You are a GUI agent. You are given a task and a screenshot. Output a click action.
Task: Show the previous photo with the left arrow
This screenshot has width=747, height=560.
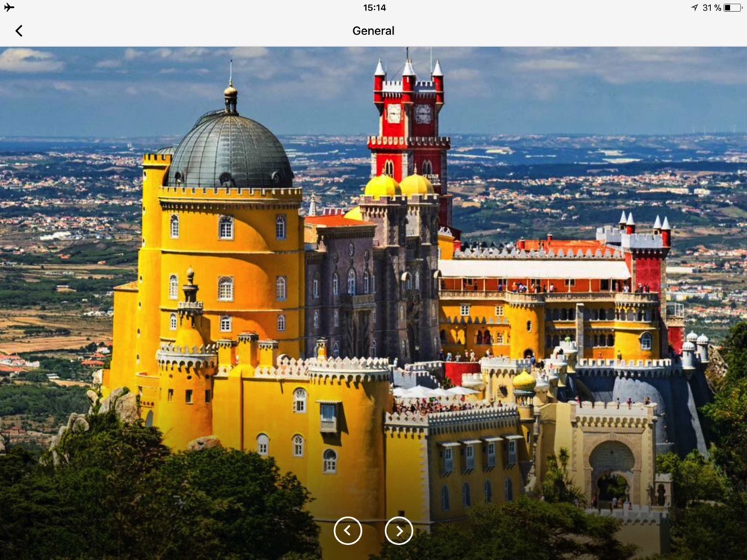coord(348,530)
